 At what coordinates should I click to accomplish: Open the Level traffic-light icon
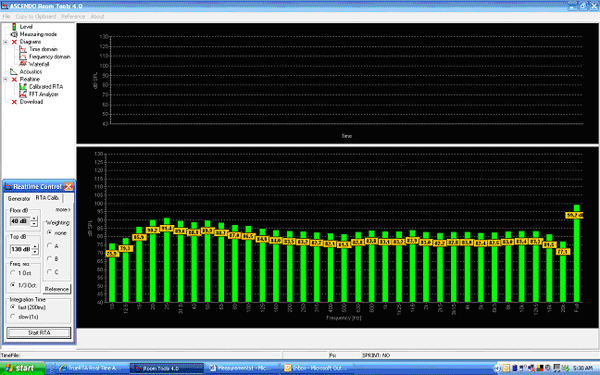(14, 27)
